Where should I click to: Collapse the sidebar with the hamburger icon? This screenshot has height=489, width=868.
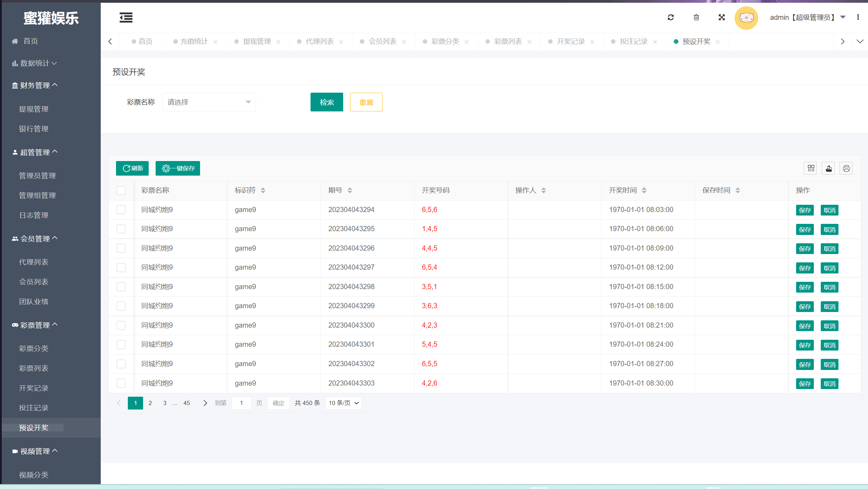click(126, 17)
